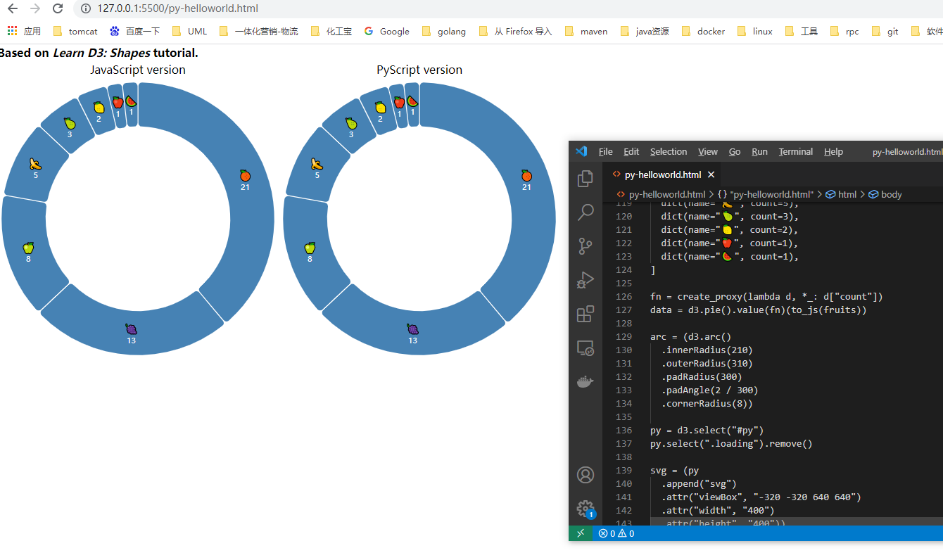The width and height of the screenshot is (943, 560).
Task: Open the golang bookmark folder
Action: 443,31
